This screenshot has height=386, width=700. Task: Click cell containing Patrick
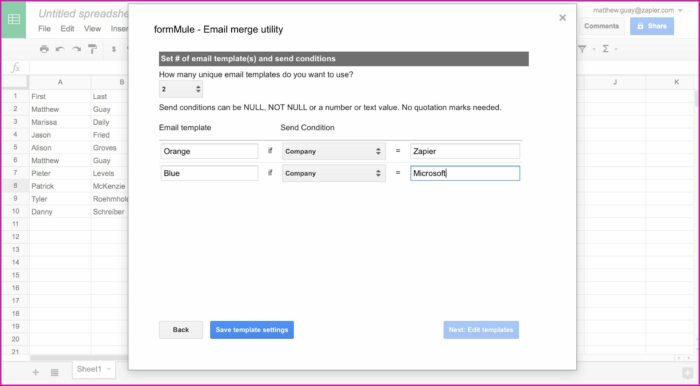(x=60, y=186)
